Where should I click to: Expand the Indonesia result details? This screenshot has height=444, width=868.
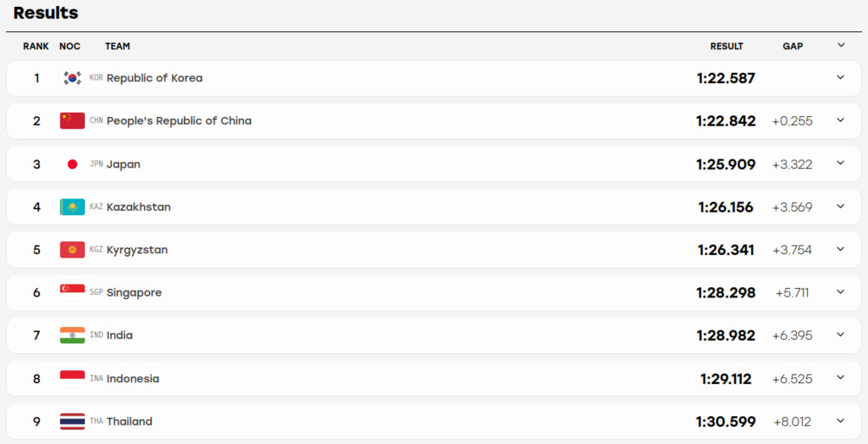click(840, 377)
